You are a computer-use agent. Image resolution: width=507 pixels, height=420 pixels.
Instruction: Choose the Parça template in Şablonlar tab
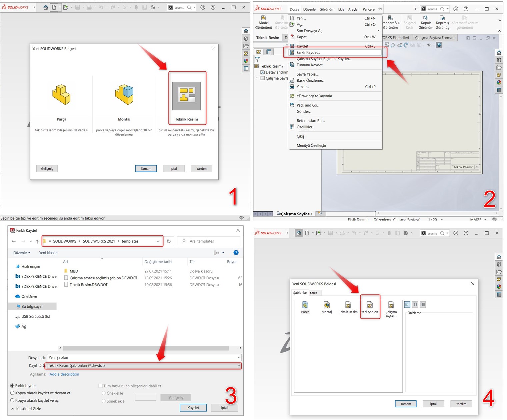pyautogui.click(x=305, y=307)
